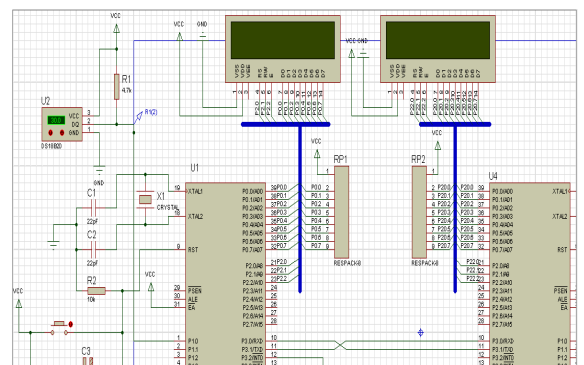Select the RP2 RESPACK8 resistor pack
This screenshot has height=365, width=584.
pos(419,212)
